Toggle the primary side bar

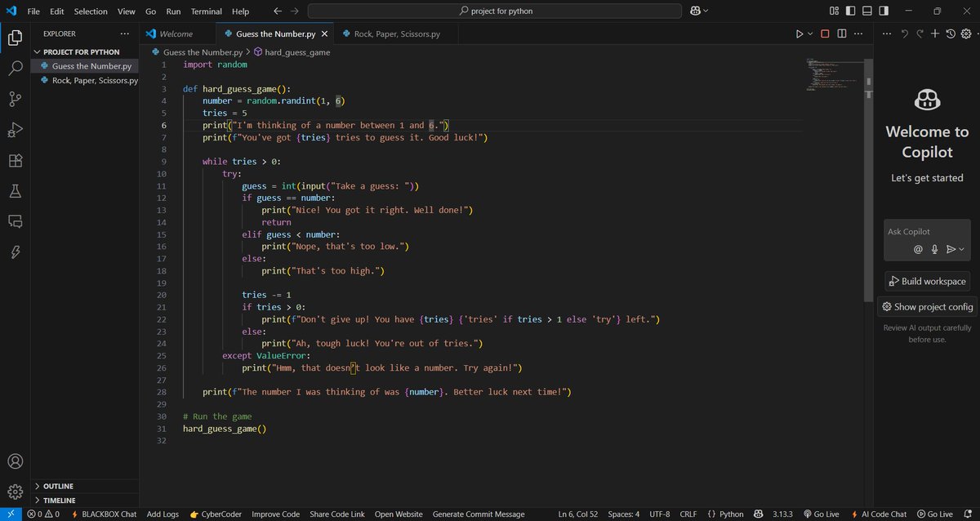click(851, 11)
